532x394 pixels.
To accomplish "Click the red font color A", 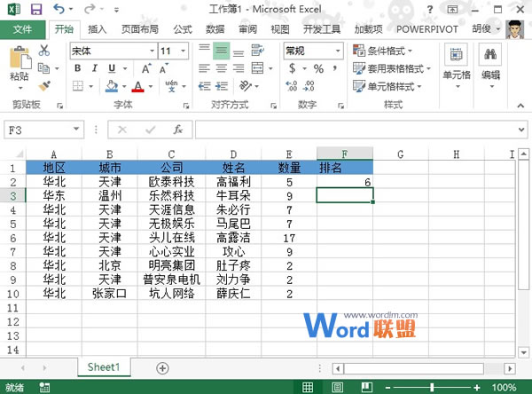I will 138,86.
